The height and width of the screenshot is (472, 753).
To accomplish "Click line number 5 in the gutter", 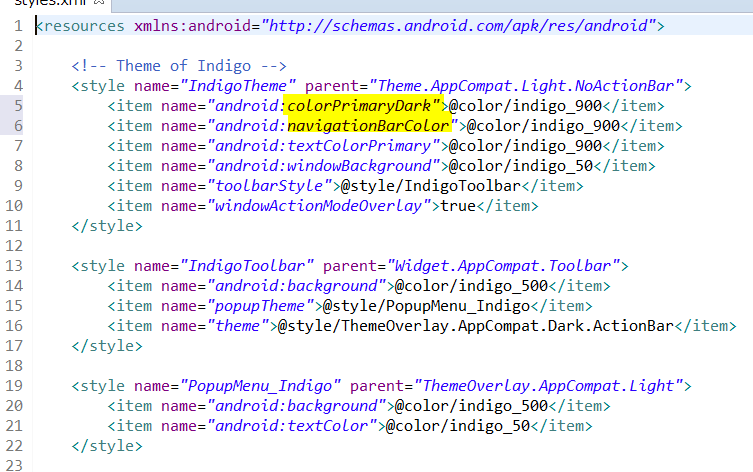I will (17, 105).
